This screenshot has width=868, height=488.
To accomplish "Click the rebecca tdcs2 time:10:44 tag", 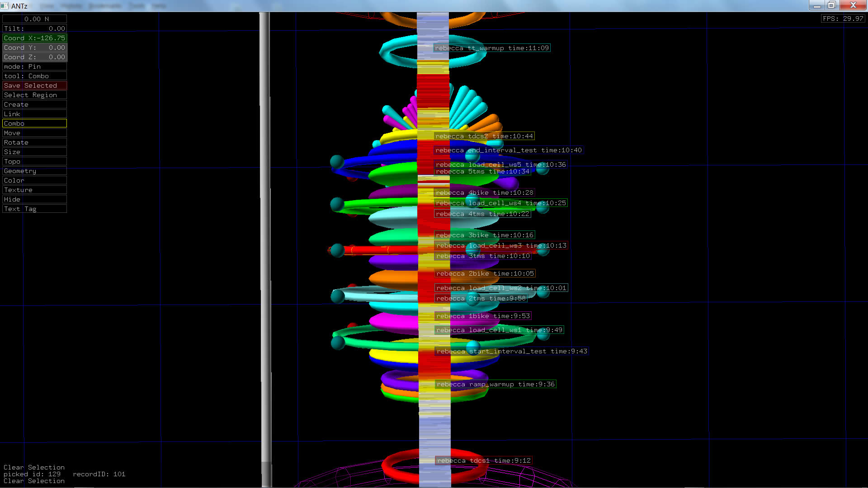I will point(484,136).
